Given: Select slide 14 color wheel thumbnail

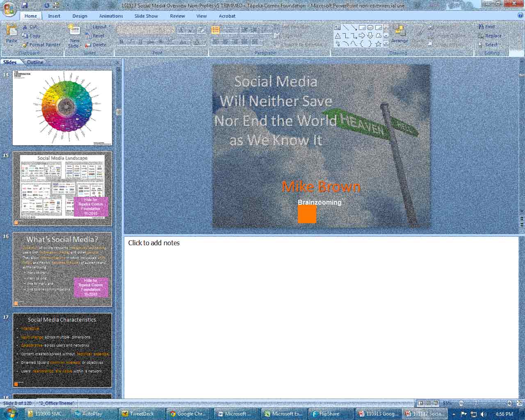Looking at the screenshot, I should (x=62, y=107).
